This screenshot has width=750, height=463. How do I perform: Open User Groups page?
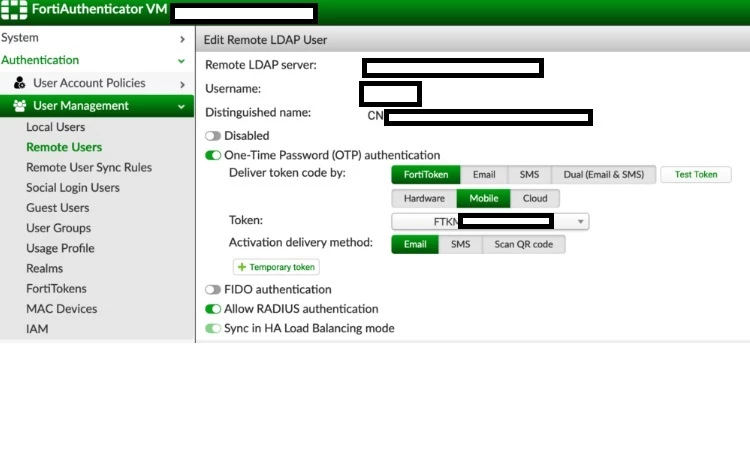[x=58, y=228]
